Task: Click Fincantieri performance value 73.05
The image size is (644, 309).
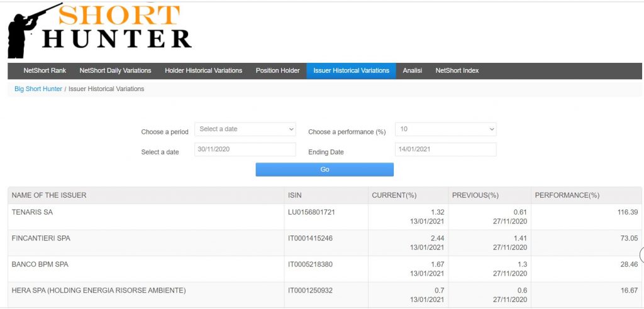Action: pyautogui.click(x=629, y=238)
